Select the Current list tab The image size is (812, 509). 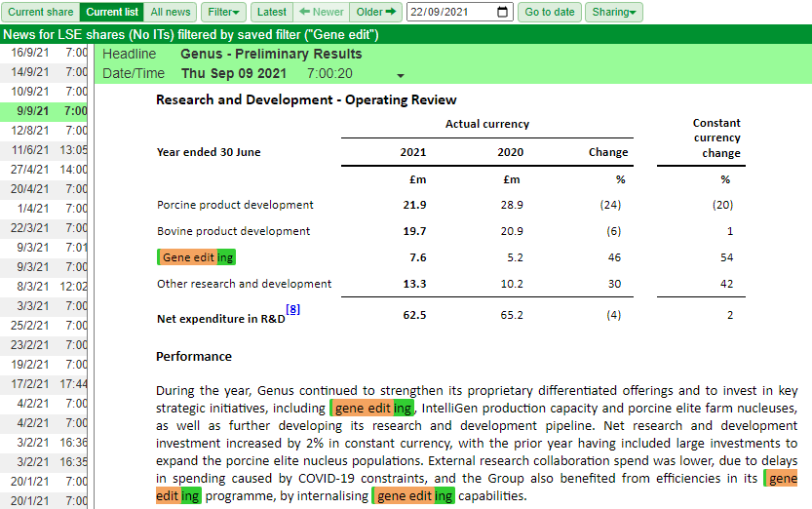click(x=112, y=12)
